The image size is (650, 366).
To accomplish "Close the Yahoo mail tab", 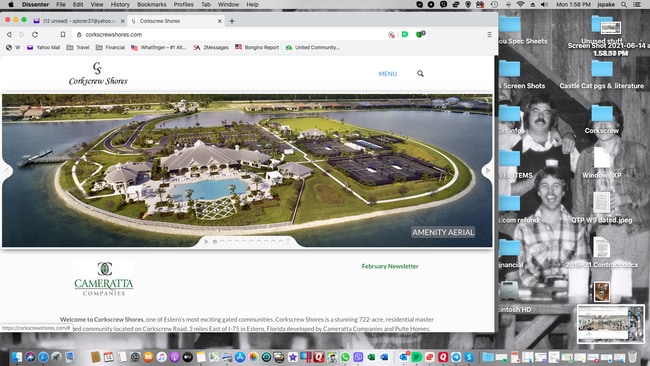I will [x=122, y=21].
